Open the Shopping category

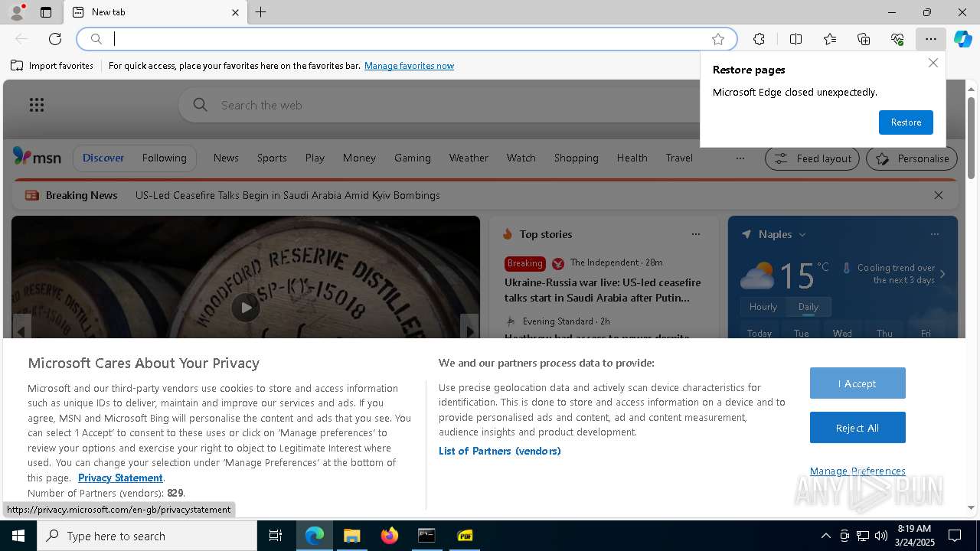click(x=576, y=158)
